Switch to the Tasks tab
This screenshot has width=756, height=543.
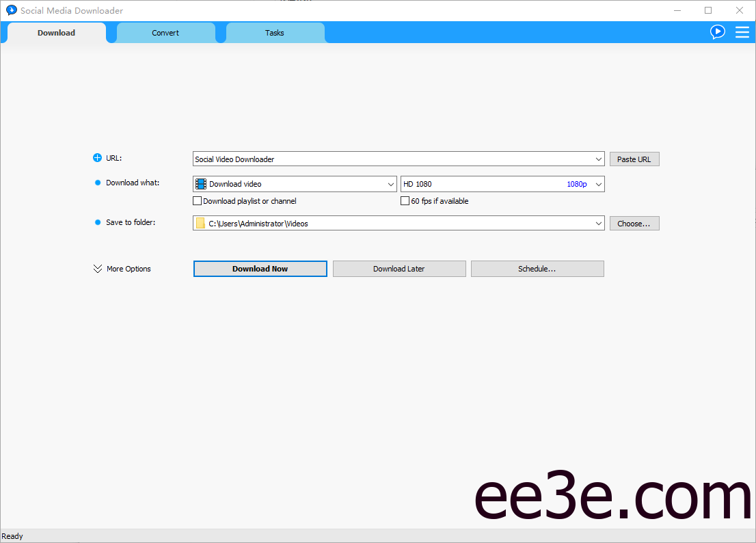point(274,33)
